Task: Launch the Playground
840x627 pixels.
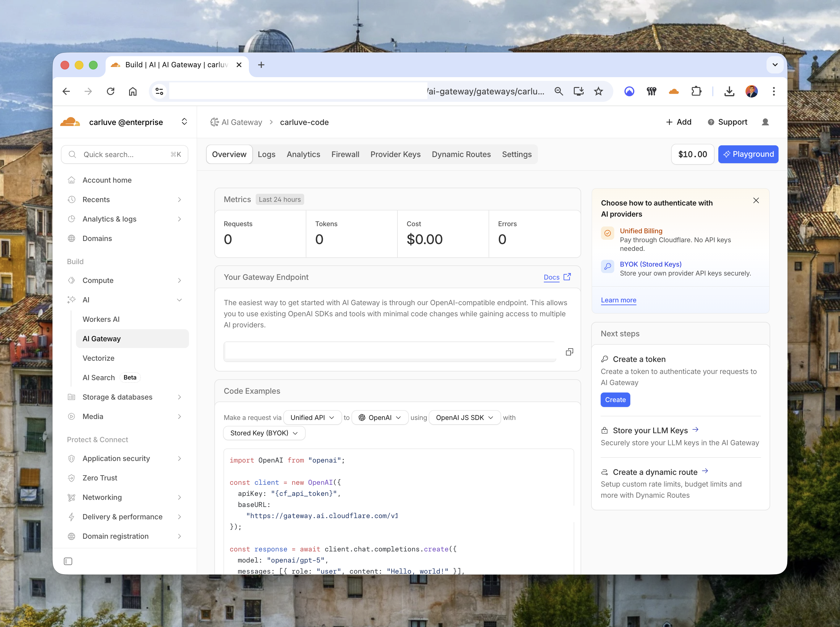Action: click(748, 154)
